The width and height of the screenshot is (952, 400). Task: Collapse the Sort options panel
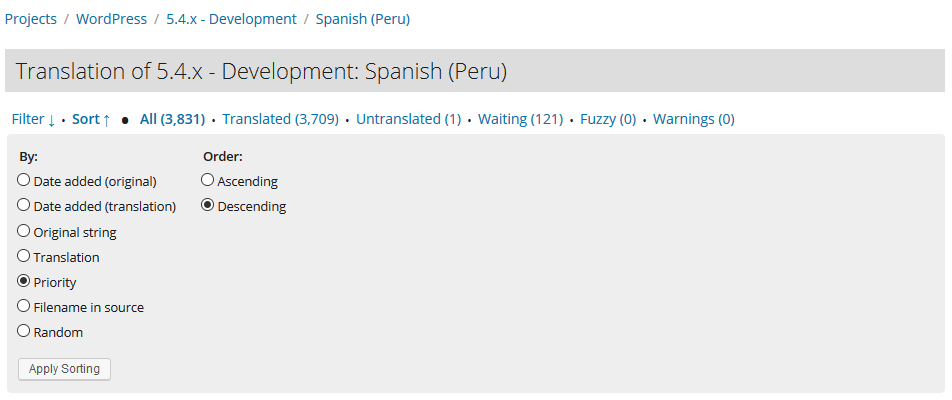91,119
